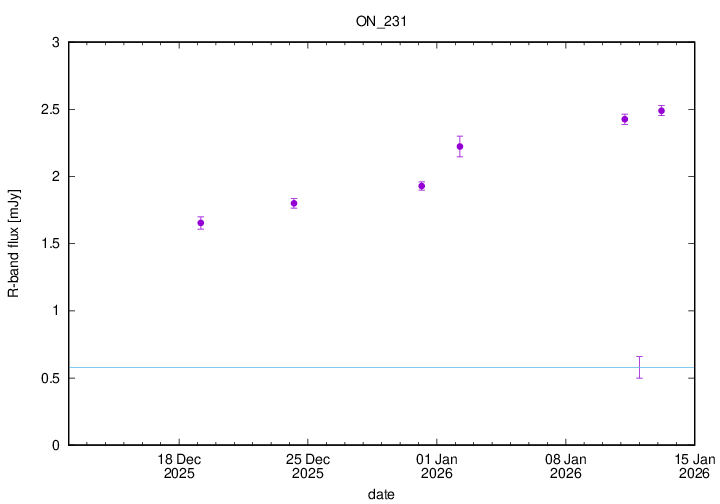720x504 pixels.
Task: Click the 'date' x-axis label
Action: (x=381, y=494)
